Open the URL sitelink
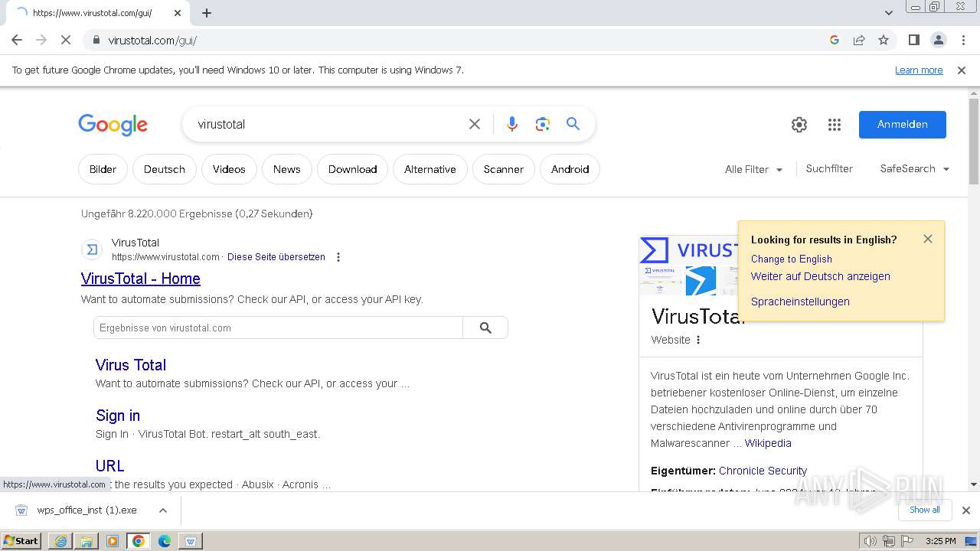The image size is (980, 551). click(109, 466)
